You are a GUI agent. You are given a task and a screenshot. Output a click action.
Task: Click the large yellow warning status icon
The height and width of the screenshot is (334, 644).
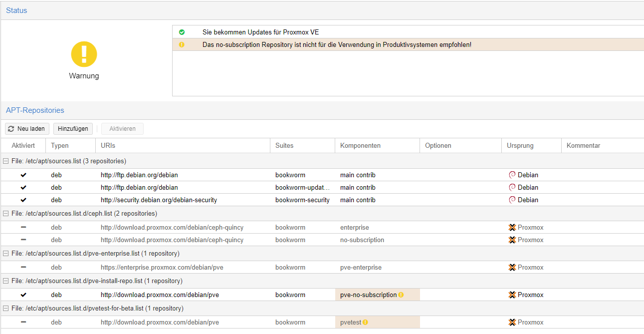[84, 54]
